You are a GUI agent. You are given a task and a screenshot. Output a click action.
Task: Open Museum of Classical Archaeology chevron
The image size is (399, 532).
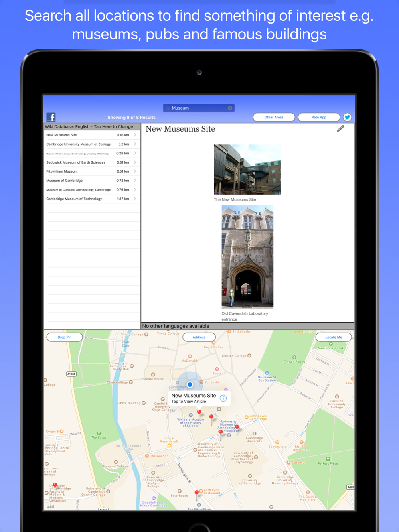click(135, 190)
